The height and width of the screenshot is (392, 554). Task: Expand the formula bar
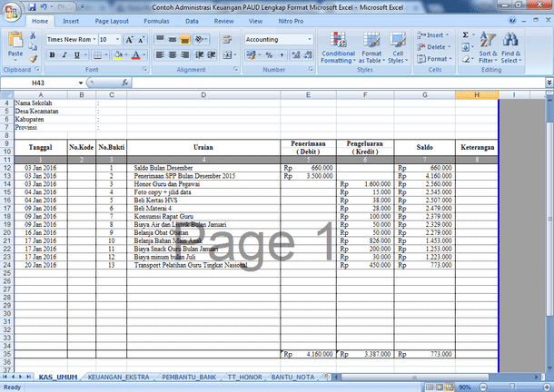[549, 83]
